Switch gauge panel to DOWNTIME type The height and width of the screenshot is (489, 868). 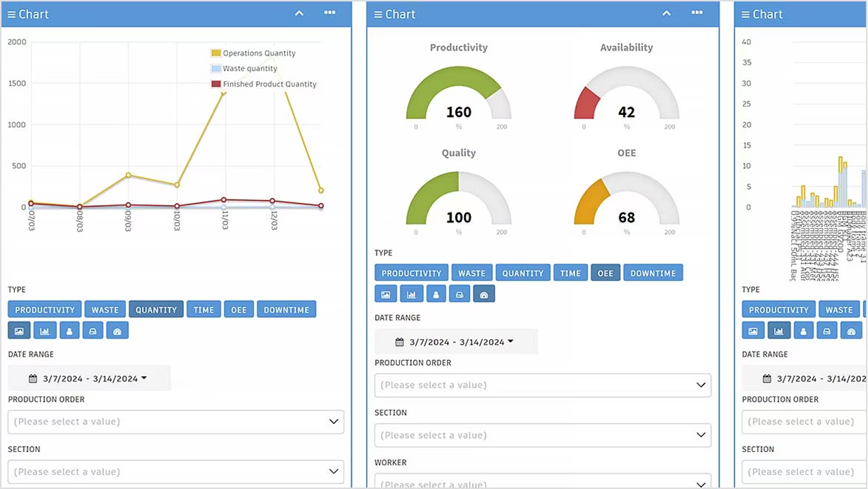(x=653, y=273)
